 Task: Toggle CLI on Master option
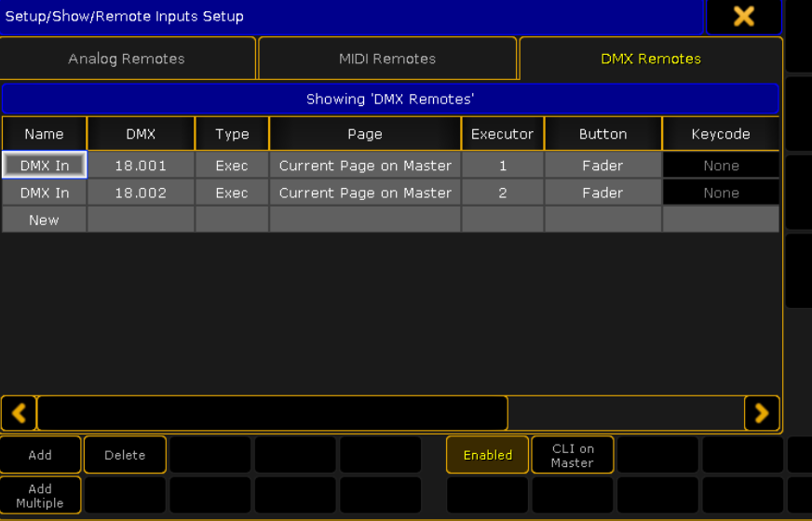tap(573, 455)
